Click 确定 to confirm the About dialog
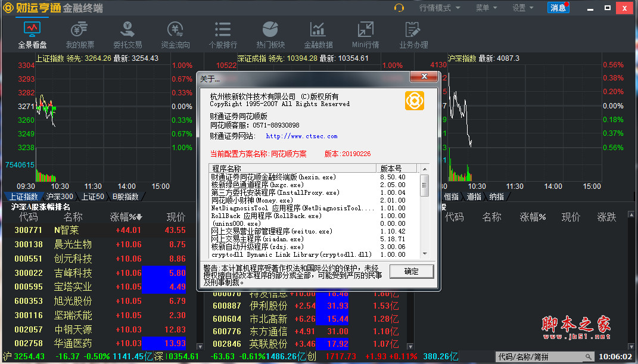This screenshot has height=364, width=638. (x=412, y=271)
